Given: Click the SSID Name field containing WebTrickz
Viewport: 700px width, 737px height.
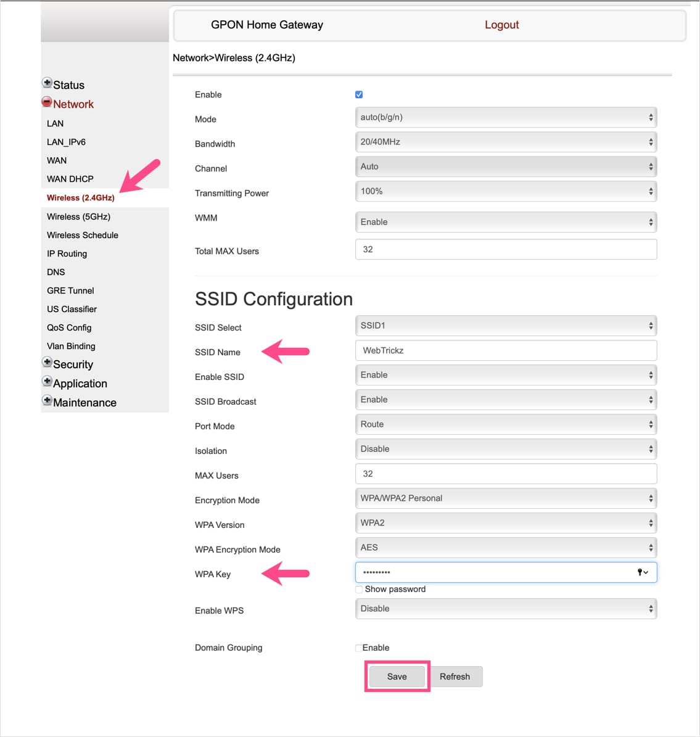Looking at the screenshot, I should (506, 351).
